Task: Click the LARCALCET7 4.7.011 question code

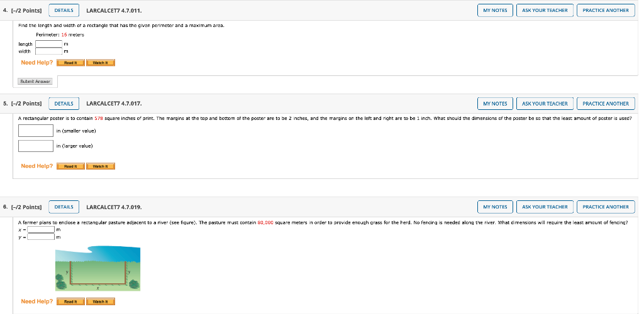Action: [114, 10]
